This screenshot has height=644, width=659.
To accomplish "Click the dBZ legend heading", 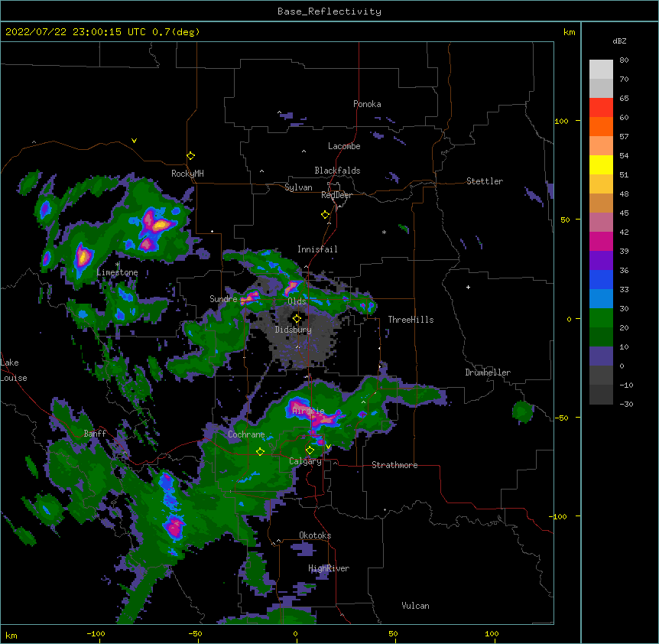I will point(619,41).
